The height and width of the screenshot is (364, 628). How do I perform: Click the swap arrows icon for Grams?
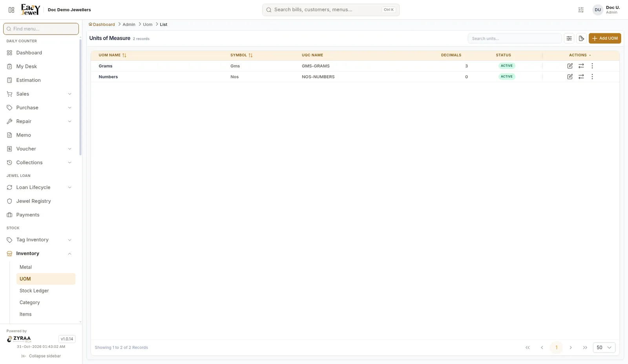(x=581, y=66)
